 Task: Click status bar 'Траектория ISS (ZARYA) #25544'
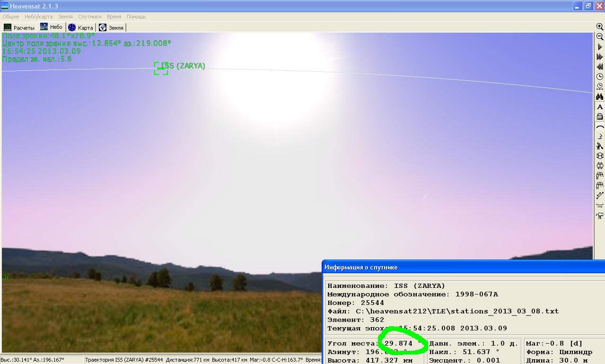(x=123, y=360)
